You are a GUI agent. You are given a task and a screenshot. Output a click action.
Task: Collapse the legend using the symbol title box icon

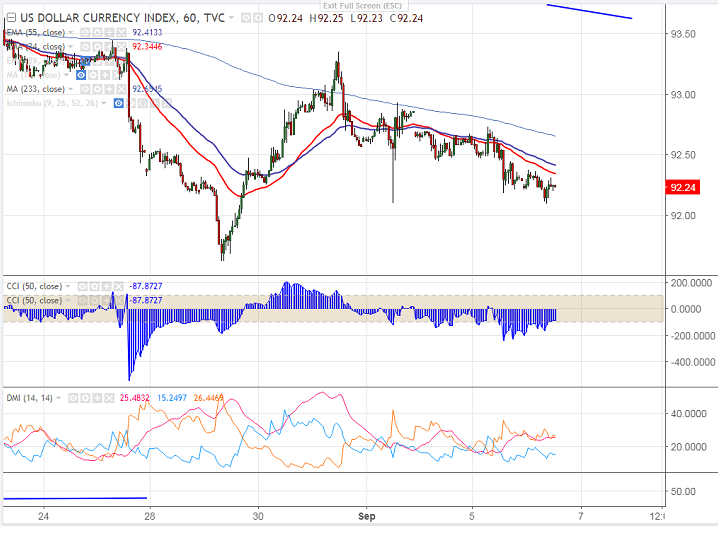11,18
